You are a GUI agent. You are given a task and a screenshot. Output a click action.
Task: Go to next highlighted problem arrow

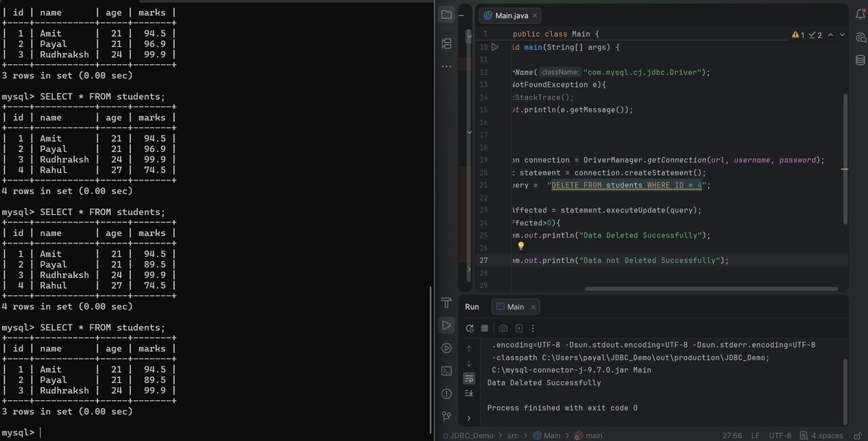pyautogui.click(x=842, y=34)
